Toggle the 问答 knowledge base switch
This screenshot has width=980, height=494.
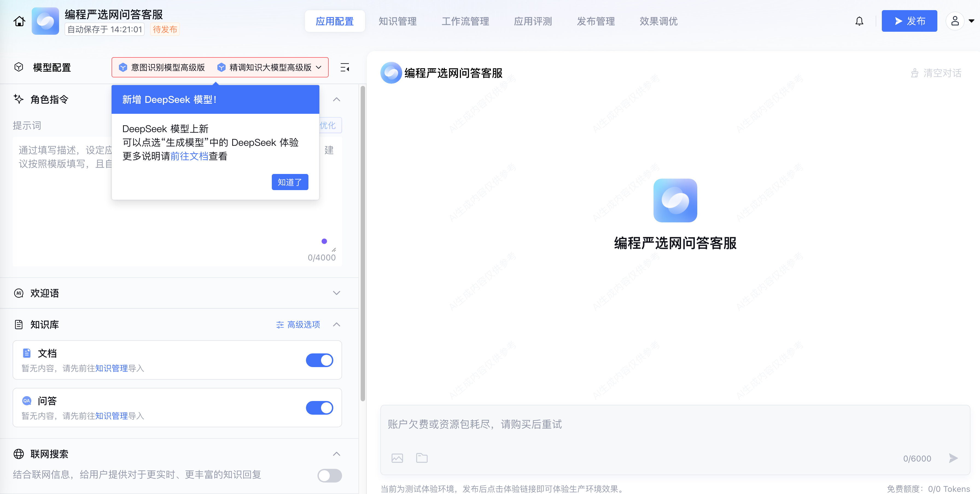[319, 408]
